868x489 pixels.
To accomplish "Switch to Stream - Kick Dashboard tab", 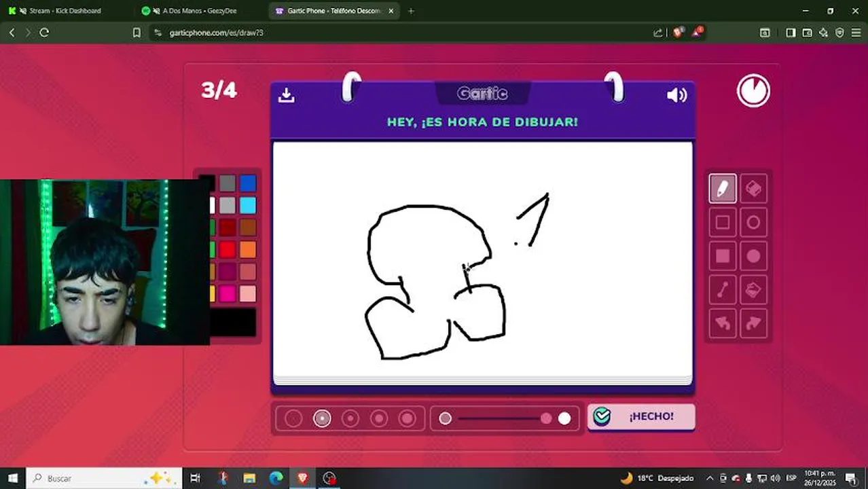I will (65, 11).
